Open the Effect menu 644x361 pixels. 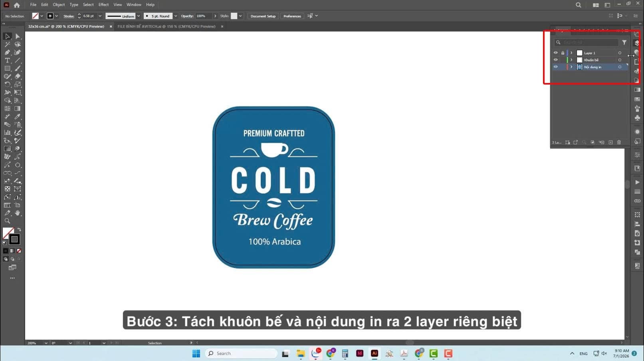pyautogui.click(x=103, y=5)
